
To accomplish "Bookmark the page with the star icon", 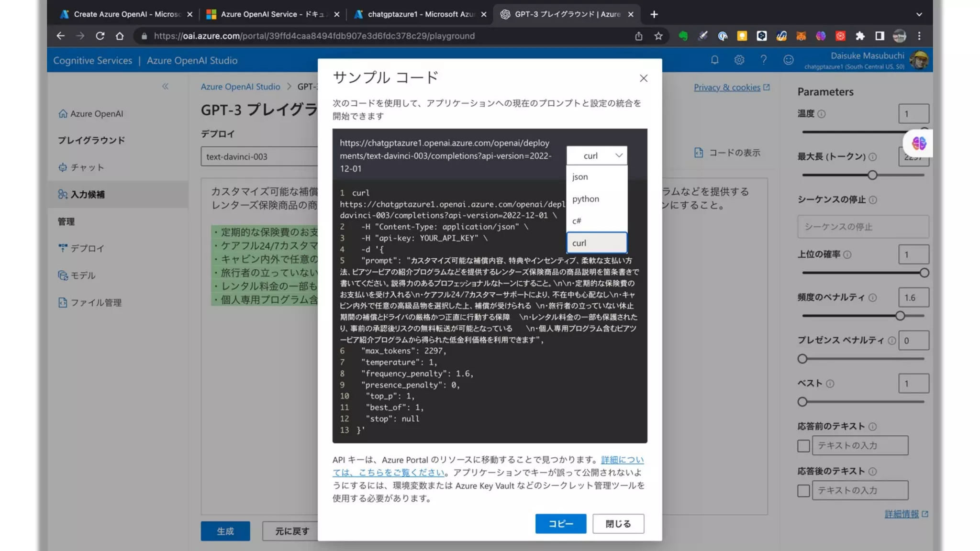I will tap(658, 36).
